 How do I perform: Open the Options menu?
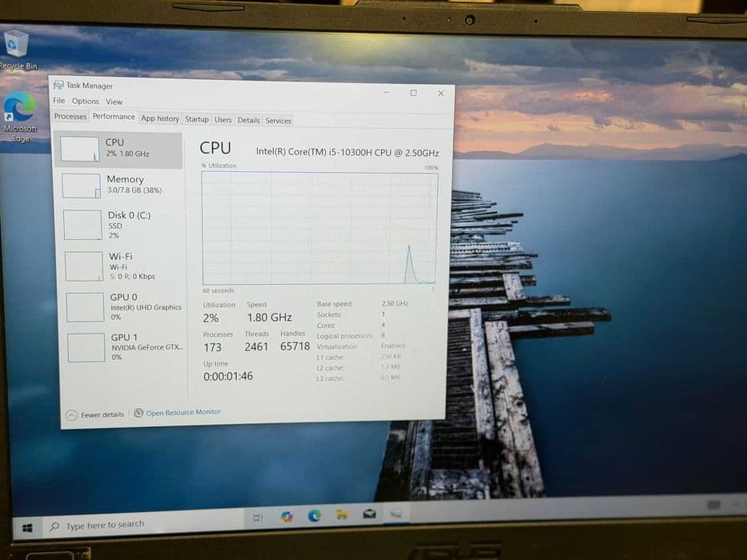coord(86,101)
